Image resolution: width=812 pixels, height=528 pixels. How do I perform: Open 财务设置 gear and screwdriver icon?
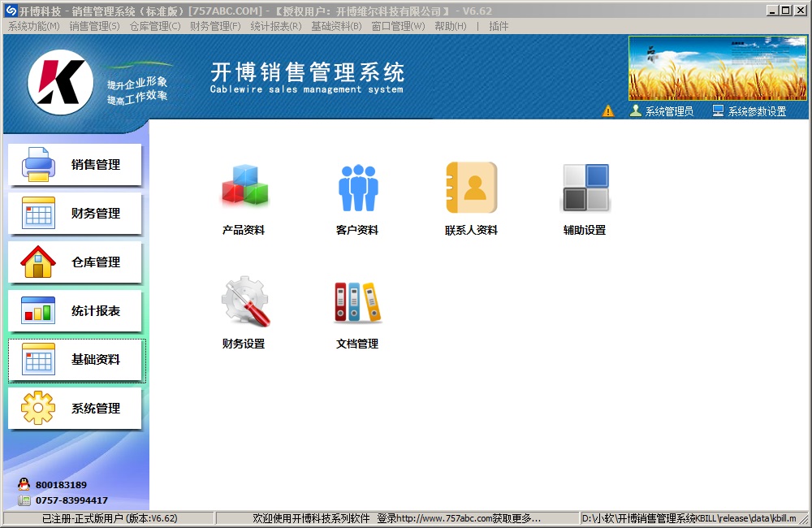point(246,301)
